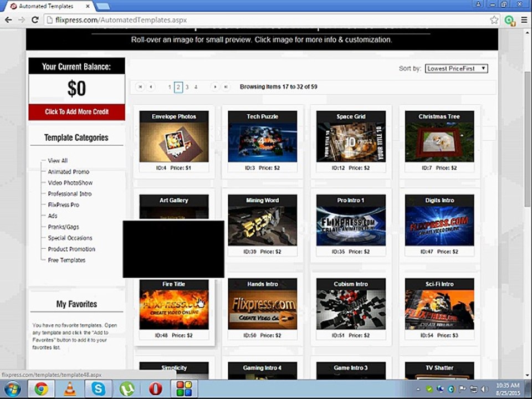
Task: Go to results page 3
Action: pyautogui.click(x=187, y=87)
